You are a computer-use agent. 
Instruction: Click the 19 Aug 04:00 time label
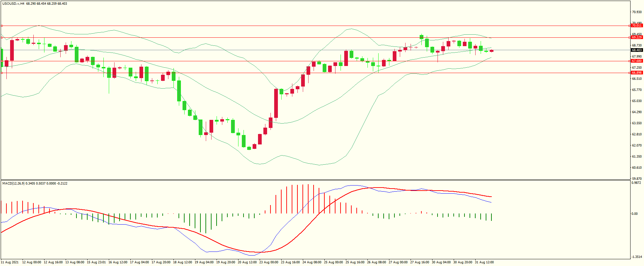[x=204, y=262]
